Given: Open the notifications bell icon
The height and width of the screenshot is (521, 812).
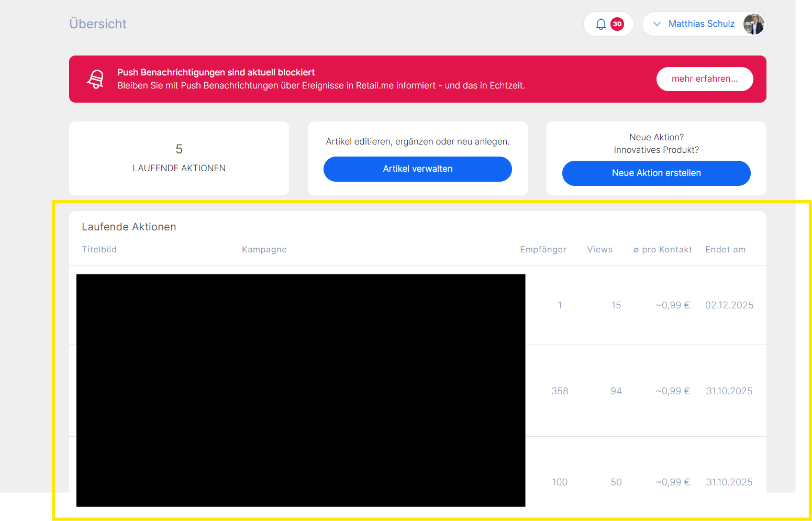Looking at the screenshot, I should pyautogui.click(x=600, y=24).
